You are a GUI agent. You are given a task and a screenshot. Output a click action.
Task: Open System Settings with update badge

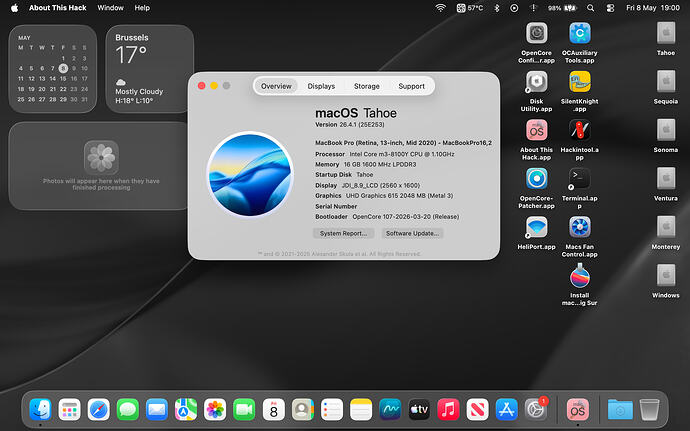click(536, 409)
